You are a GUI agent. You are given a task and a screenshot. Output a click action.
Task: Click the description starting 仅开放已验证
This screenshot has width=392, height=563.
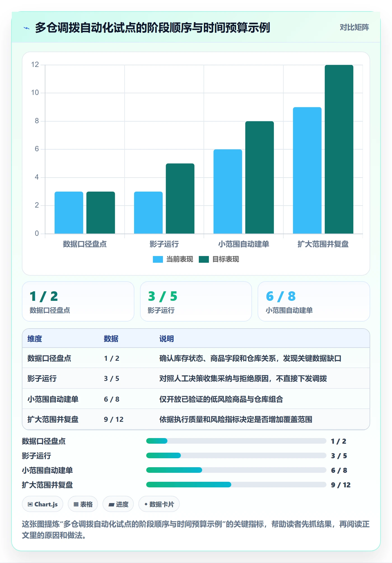tap(221, 399)
